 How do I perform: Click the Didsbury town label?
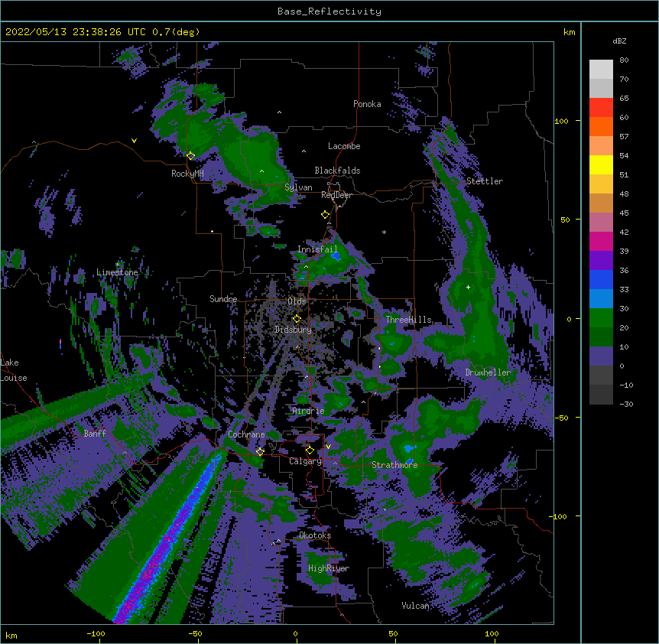coord(294,330)
